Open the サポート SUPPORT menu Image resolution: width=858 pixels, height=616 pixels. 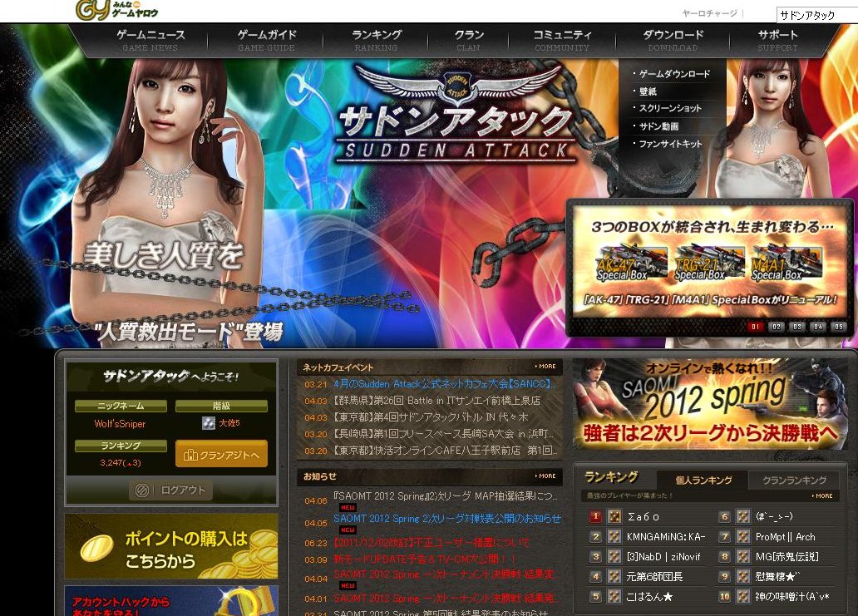(777, 41)
